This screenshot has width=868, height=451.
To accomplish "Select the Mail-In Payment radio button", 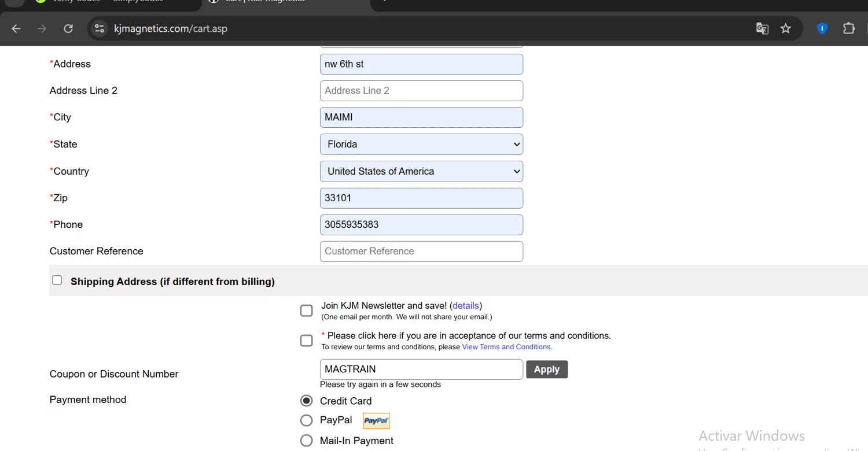I will [307, 441].
